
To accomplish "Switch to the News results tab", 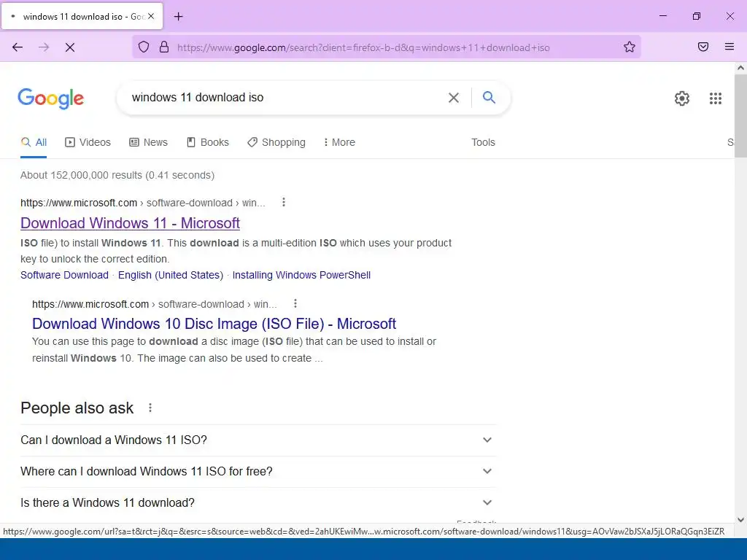I will [x=149, y=142].
